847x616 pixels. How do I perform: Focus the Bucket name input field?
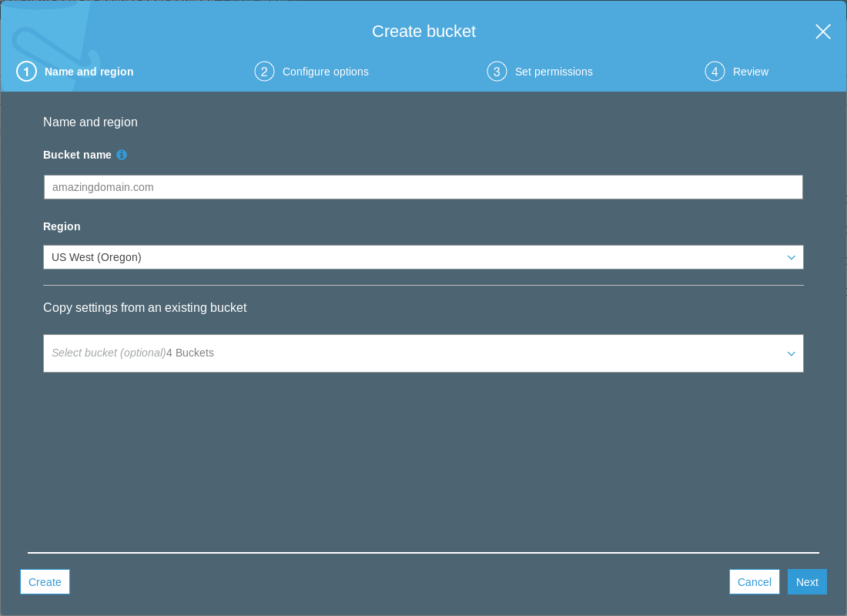tap(423, 187)
